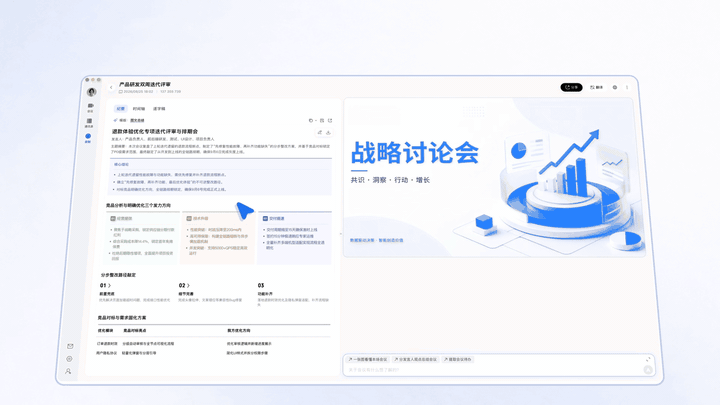The image size is (720, 405).
Task: Switch to the 时间轴 tab
Action: (139, 109)
